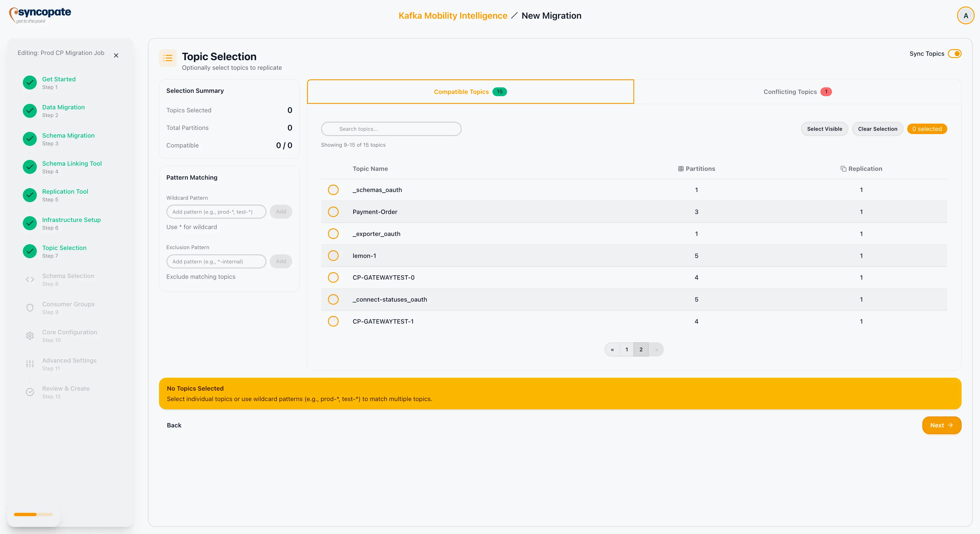Click the Search topics input field
This screenshot has width=980, height=534.
391,129
